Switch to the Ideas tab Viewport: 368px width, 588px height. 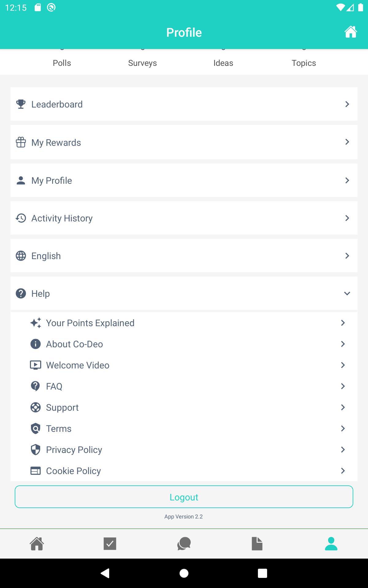coord(223,63)
